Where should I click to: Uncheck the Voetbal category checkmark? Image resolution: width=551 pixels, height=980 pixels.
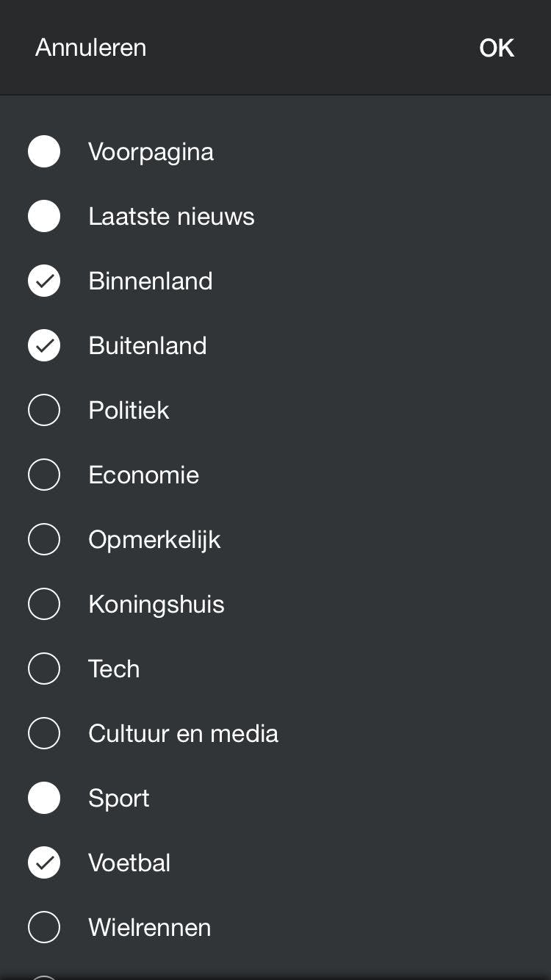click(44, 863)
